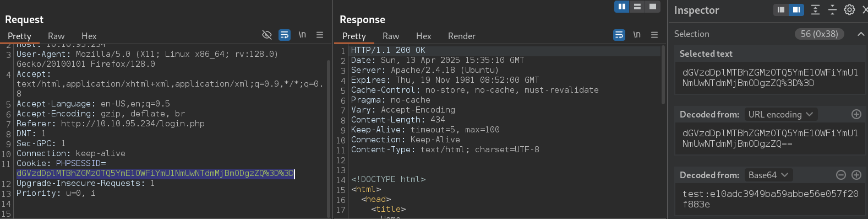Open Request pane hamburger menu
The width and height of the screenshot is (868, 219).
[x=320, y=35]
